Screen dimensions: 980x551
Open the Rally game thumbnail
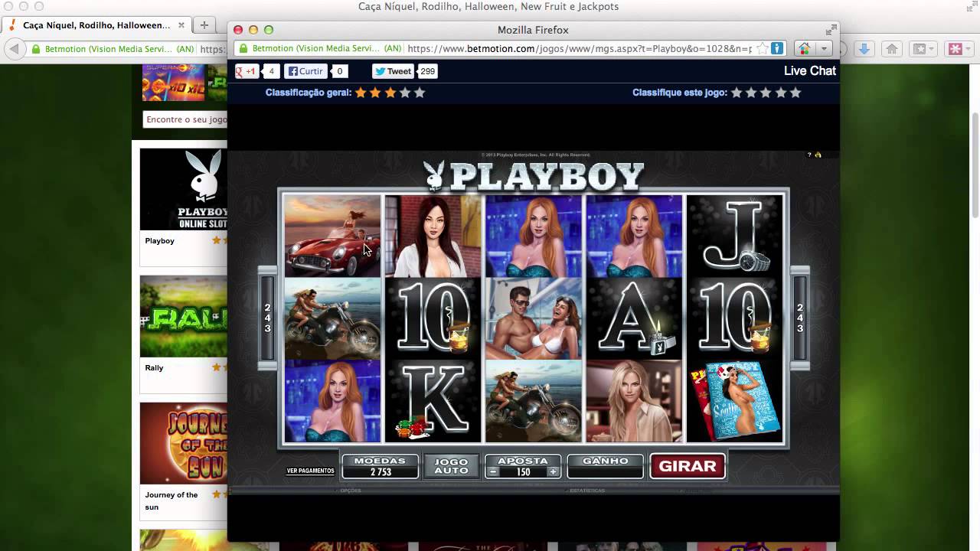(184, 316)
